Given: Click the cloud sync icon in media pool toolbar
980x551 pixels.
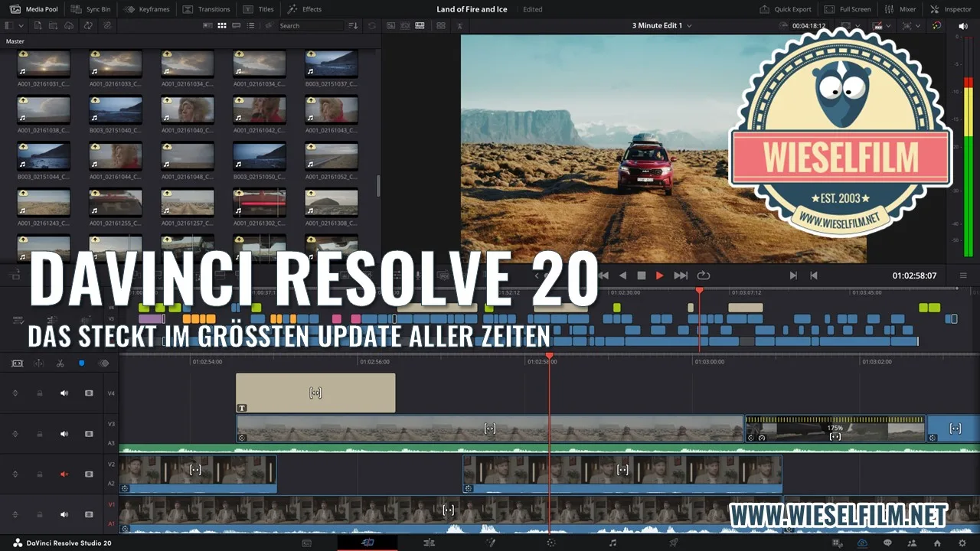Looking at the screenshot, I should coord(70,25).
